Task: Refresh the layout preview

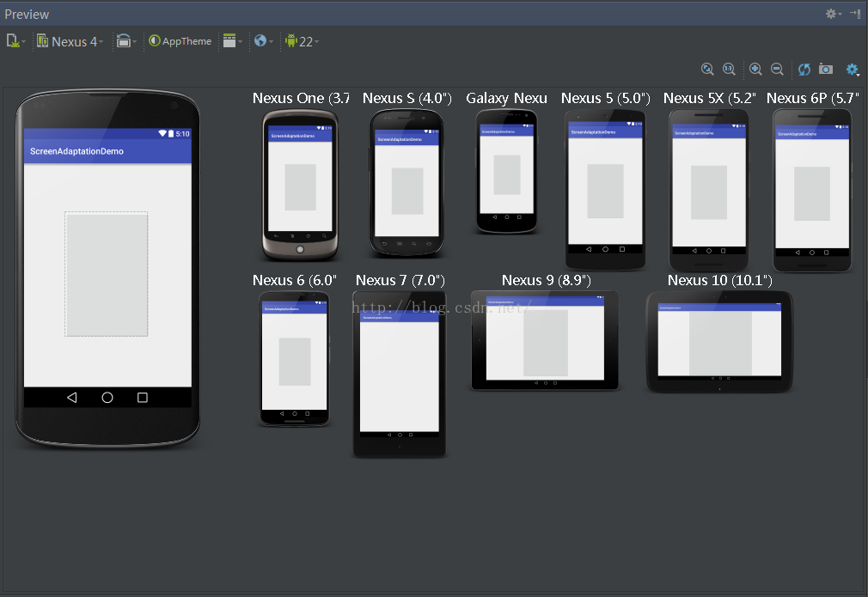Action: [x=804, y=70]
